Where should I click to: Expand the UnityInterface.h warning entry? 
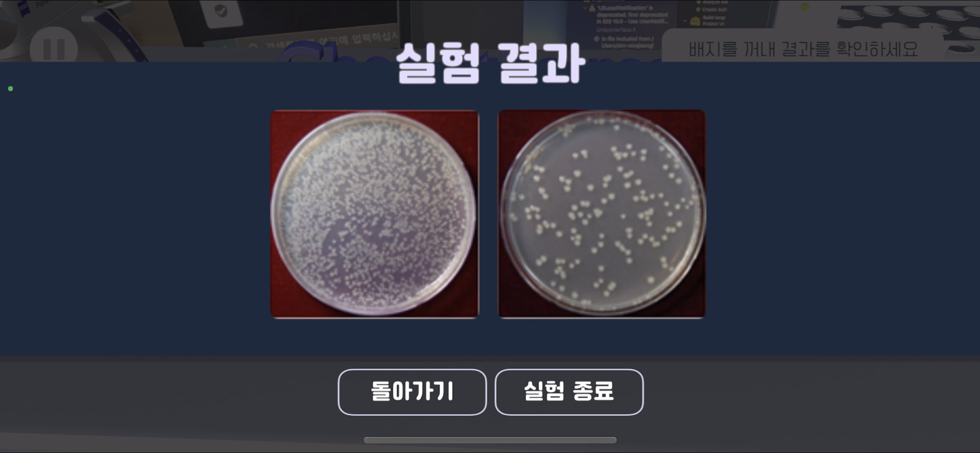(616, 30)
